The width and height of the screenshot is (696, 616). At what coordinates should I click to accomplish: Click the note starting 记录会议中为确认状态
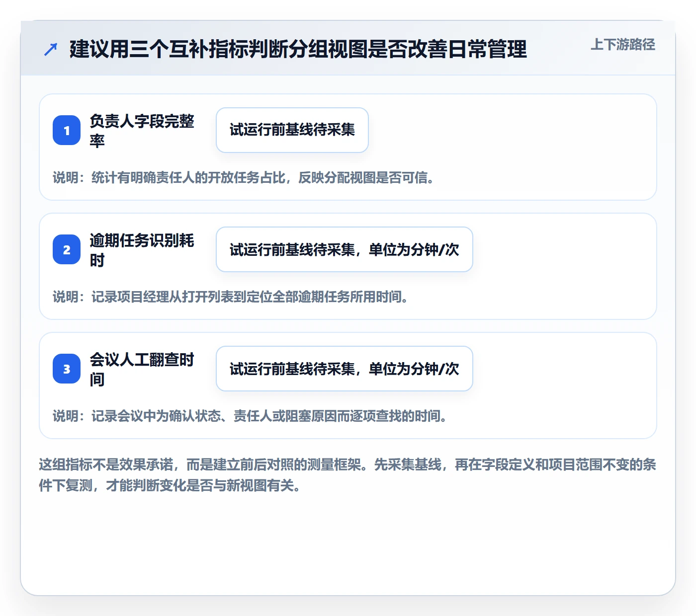250,416
